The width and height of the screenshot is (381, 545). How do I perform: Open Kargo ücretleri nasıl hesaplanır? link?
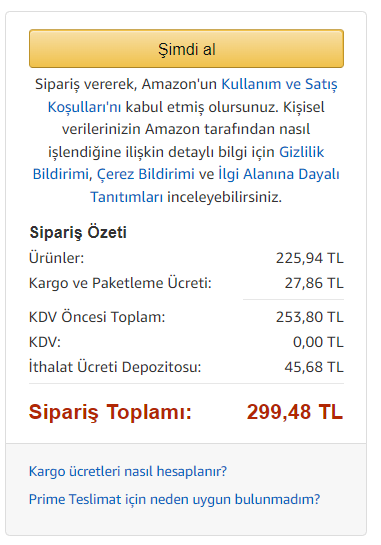tap(128, 472)
